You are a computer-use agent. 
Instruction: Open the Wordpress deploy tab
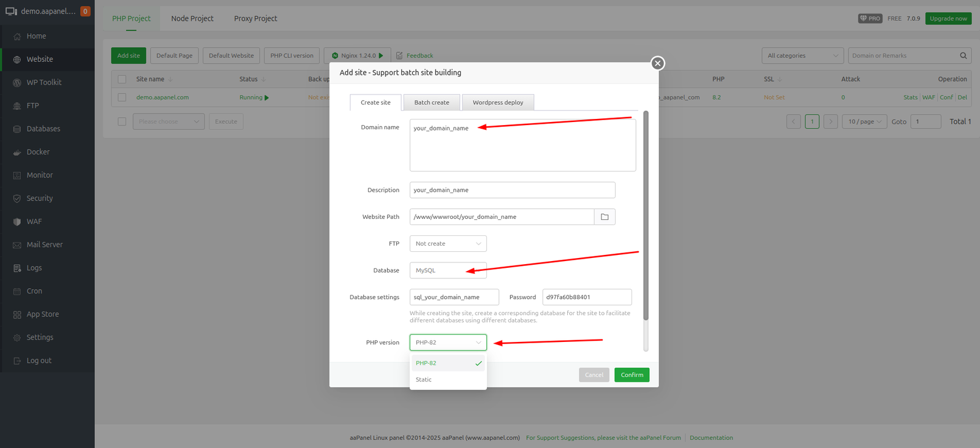coord(497,102)
